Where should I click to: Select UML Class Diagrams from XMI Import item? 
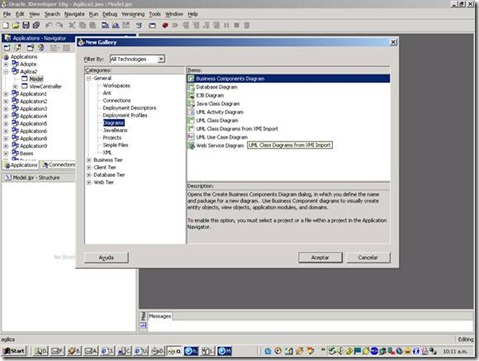[x=237, y=129]
